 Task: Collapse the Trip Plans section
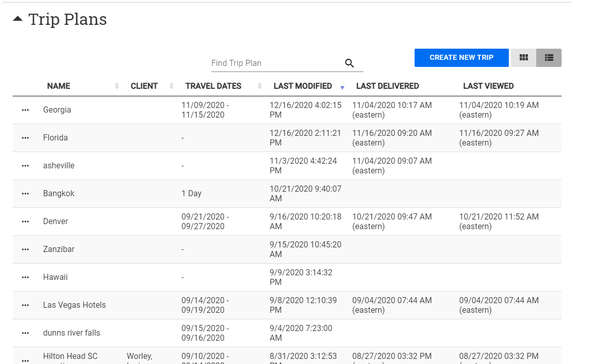(x=18, y=19)
